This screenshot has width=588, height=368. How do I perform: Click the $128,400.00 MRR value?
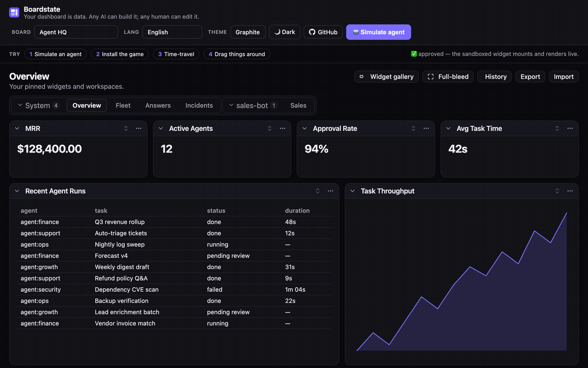(x=50, y=149)
